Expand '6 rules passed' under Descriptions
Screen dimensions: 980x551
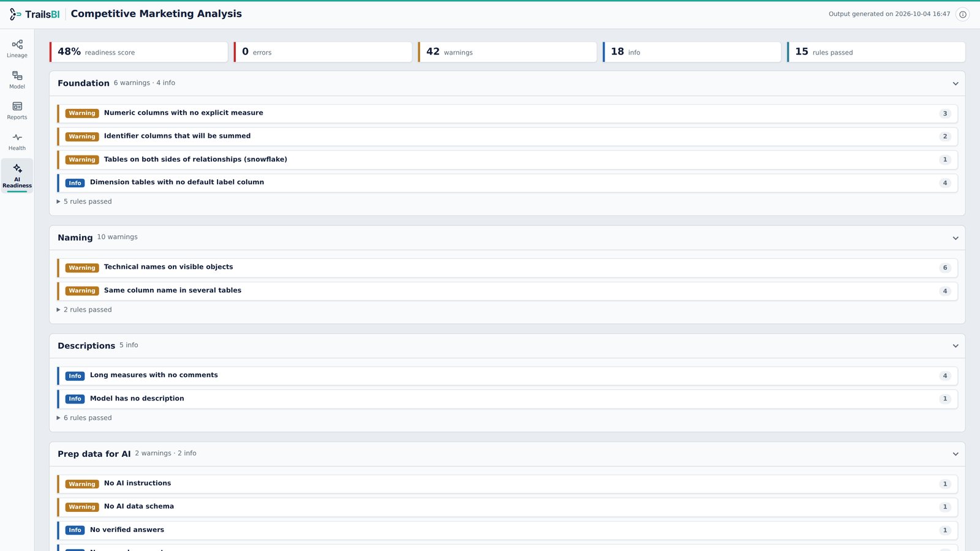[85, 418]
